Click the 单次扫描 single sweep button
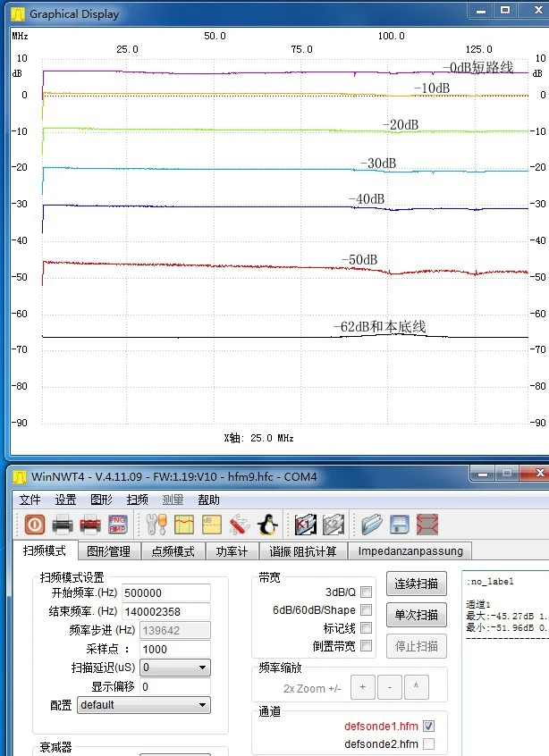This screenshot has width=549, height=756. point(417,615)
